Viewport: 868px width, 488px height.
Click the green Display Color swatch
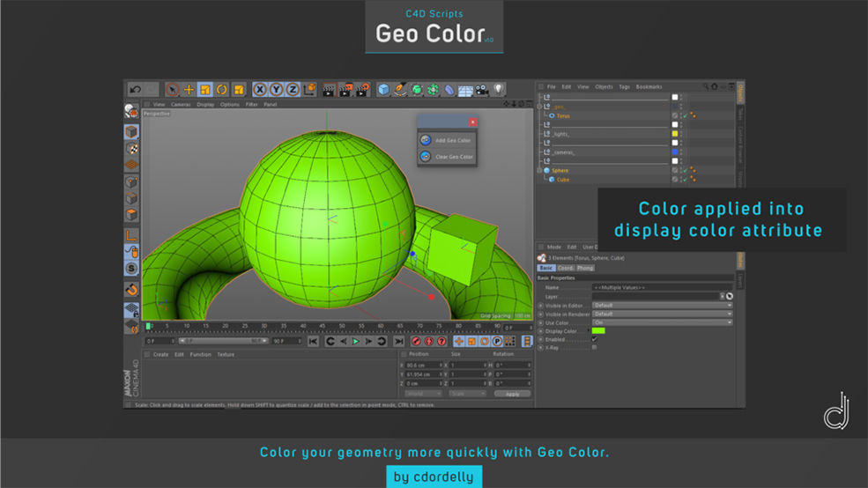(598, 331)
